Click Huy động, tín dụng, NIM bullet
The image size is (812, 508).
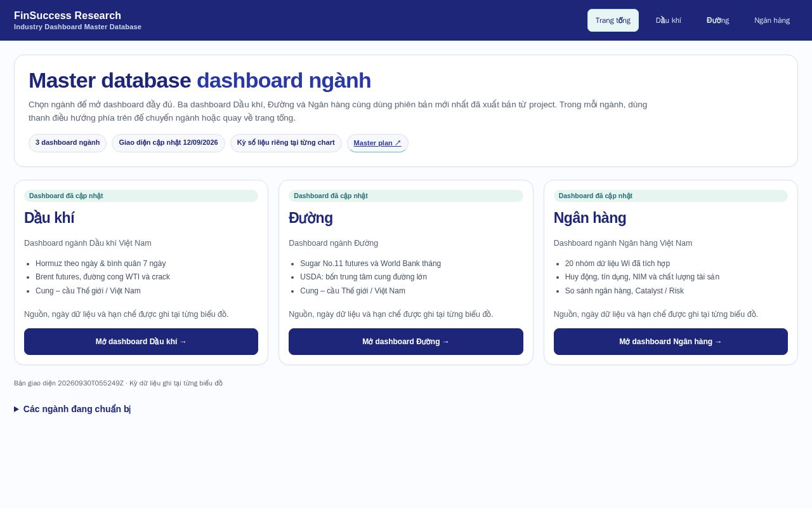pos(642,277)
